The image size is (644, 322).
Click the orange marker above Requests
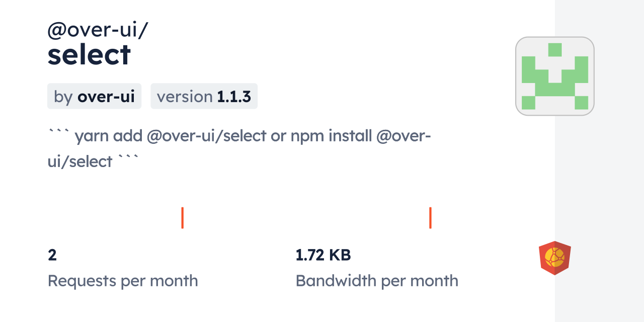pos(182,218)
